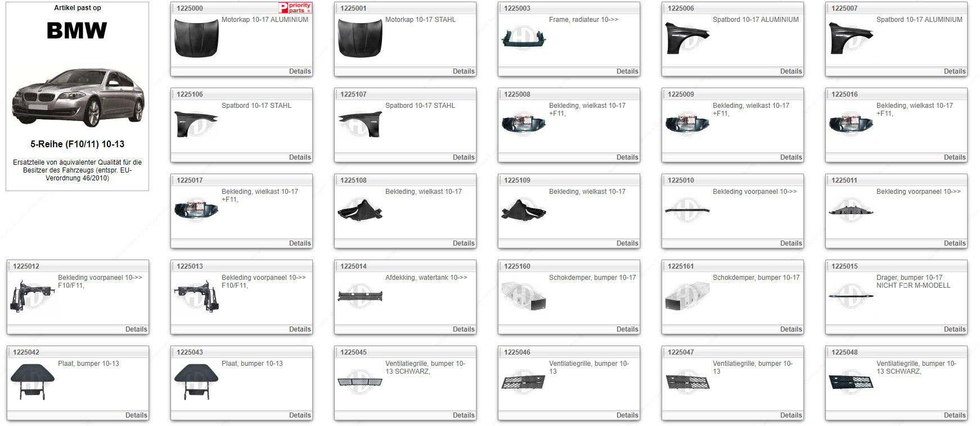
Task: Select the radiator frame thumbnail for 1225003
Action: (524, 38)
